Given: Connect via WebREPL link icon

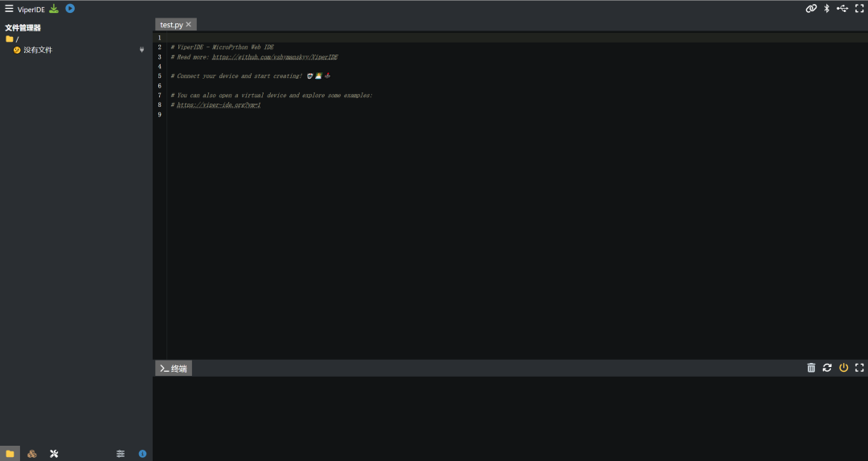Looking at the screenshot, I should tap(811, 9).
